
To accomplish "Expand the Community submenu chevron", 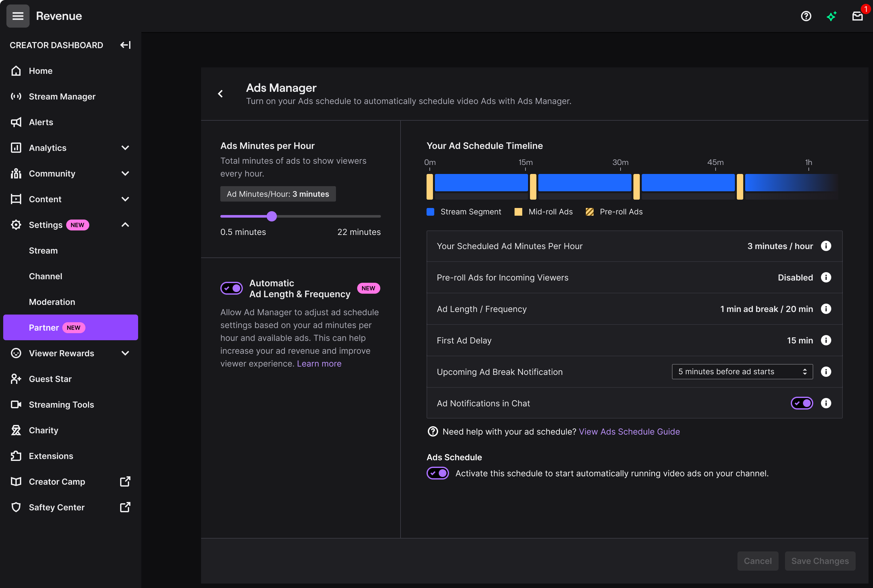I will (125, 174).
